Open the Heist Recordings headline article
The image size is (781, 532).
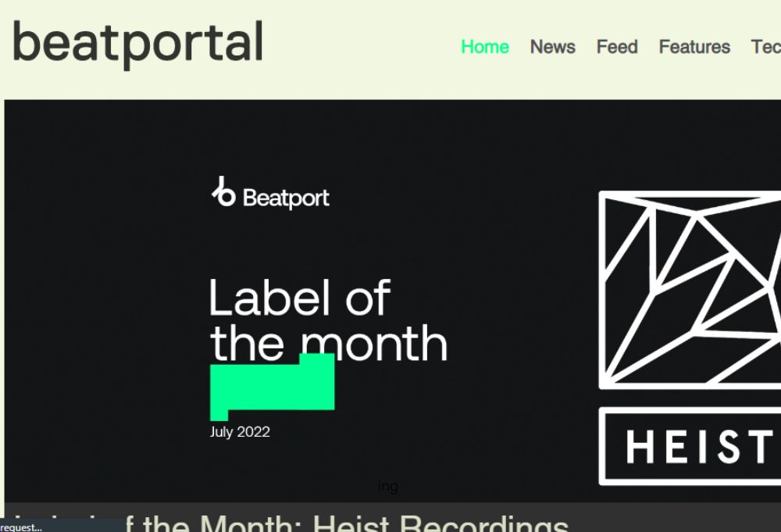tap(291, 523)
